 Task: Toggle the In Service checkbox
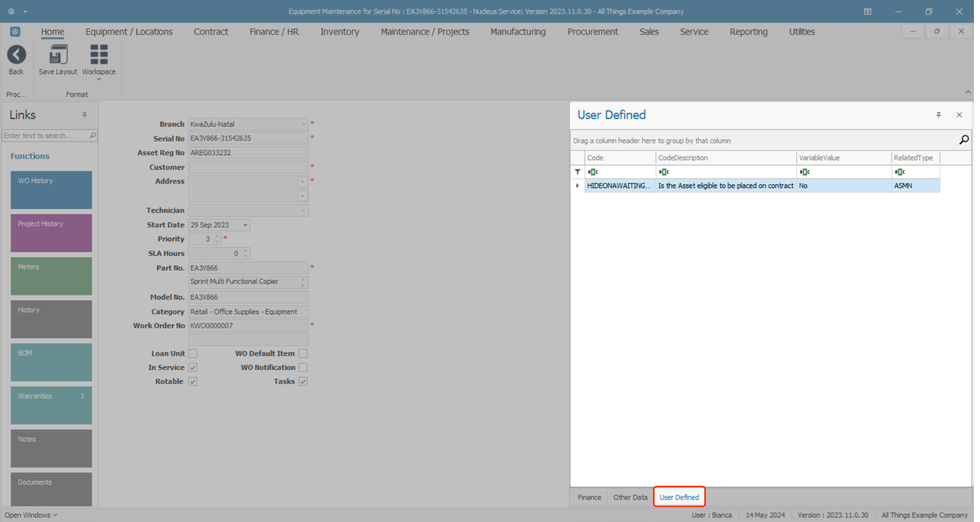coord(194,368)
